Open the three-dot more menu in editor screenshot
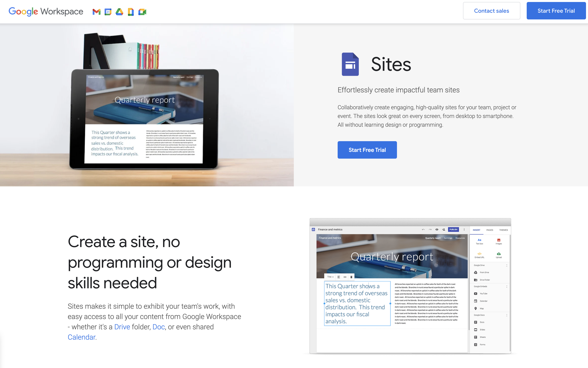588x368 pixels. tap(464, 230)
